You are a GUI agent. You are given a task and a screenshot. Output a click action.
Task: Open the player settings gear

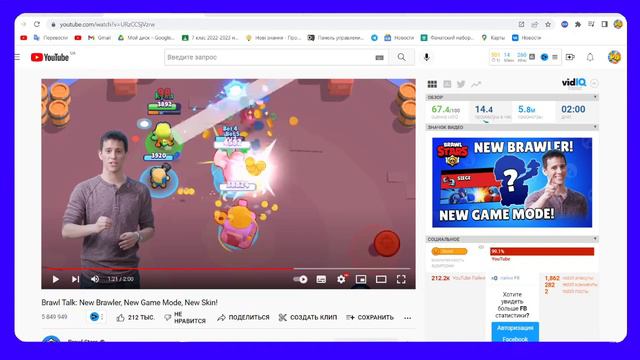click(341, 279)
